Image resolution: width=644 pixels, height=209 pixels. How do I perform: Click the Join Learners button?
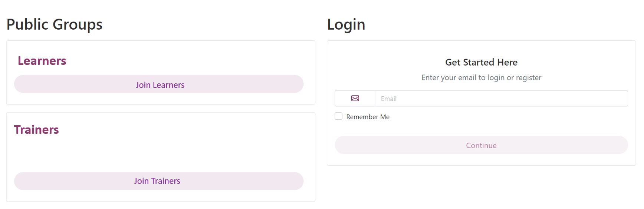159,84
